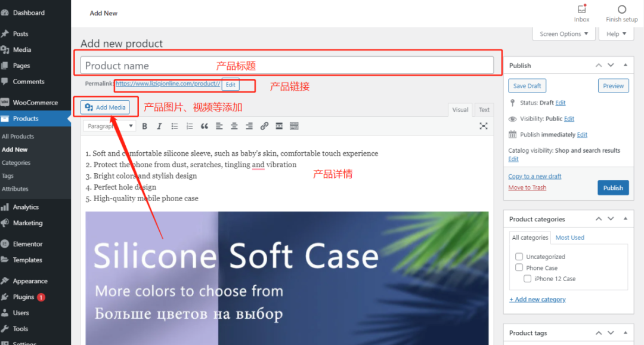Image resolution: width=644 pixels, height=345 pixels.
Task: Click the blue Publish button
Action: pyautogui.click(x=613, y=188)
